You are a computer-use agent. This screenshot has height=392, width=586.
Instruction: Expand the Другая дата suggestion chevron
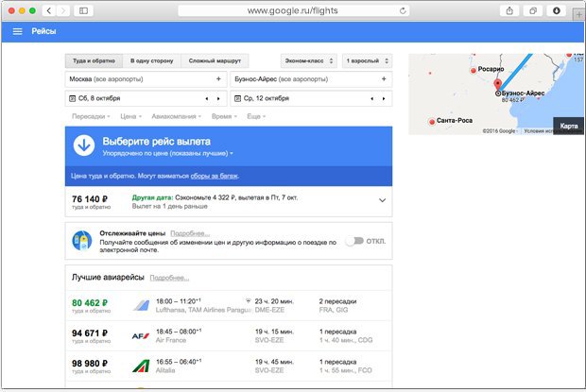tap(382, 200)
